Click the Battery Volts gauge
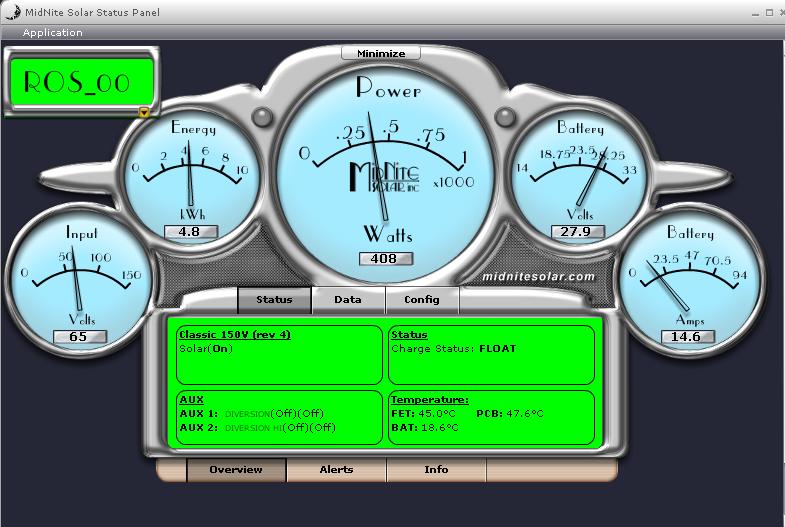 [x=579, y=178]
